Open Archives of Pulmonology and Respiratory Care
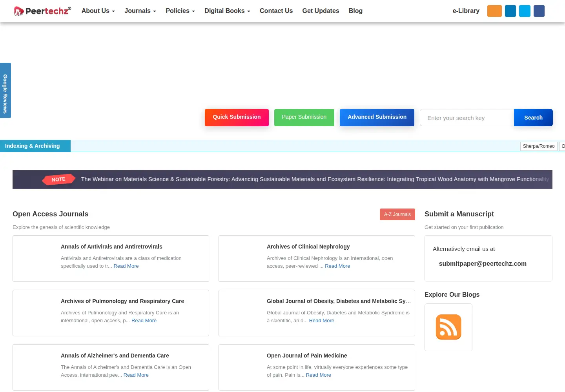The width and height of the screenshot is (565, 392). [122, 301]
